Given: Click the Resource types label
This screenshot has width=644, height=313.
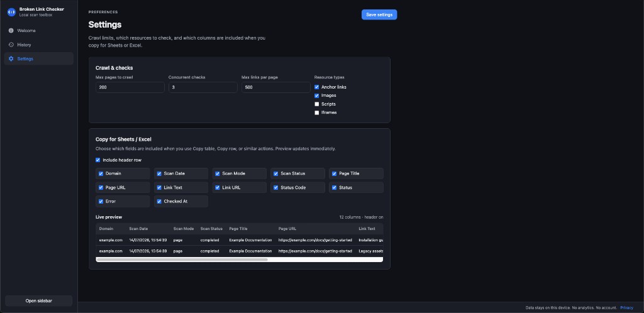Looking at the screenshot, I should click(330, 77).
